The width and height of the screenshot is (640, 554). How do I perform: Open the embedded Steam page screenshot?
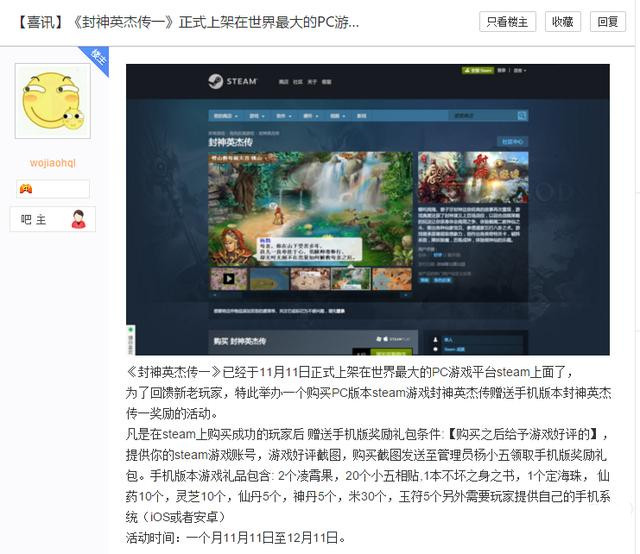point(368,209)
